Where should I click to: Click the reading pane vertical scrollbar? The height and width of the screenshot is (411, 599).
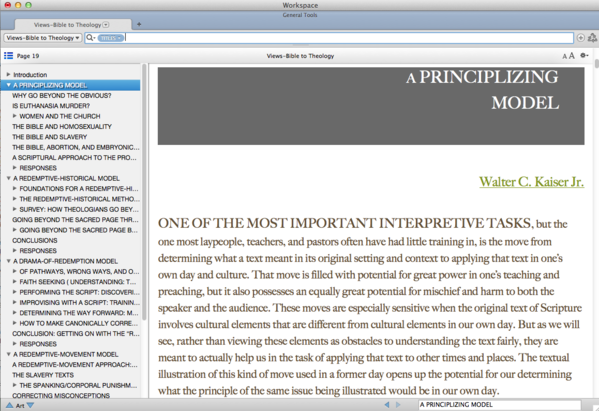click(x=596, y=63)
